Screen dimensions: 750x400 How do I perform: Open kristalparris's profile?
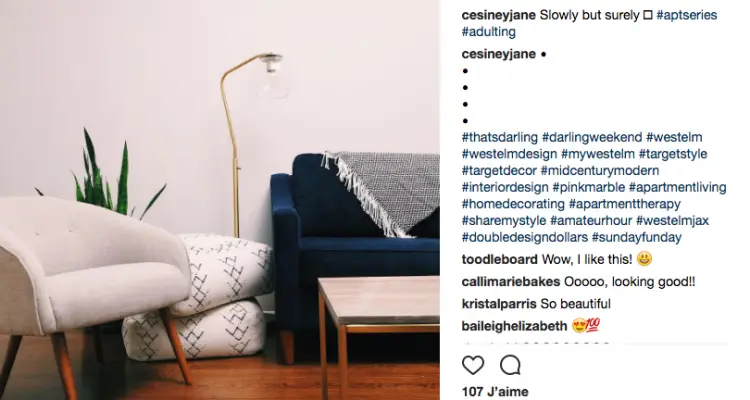[499, 304]
